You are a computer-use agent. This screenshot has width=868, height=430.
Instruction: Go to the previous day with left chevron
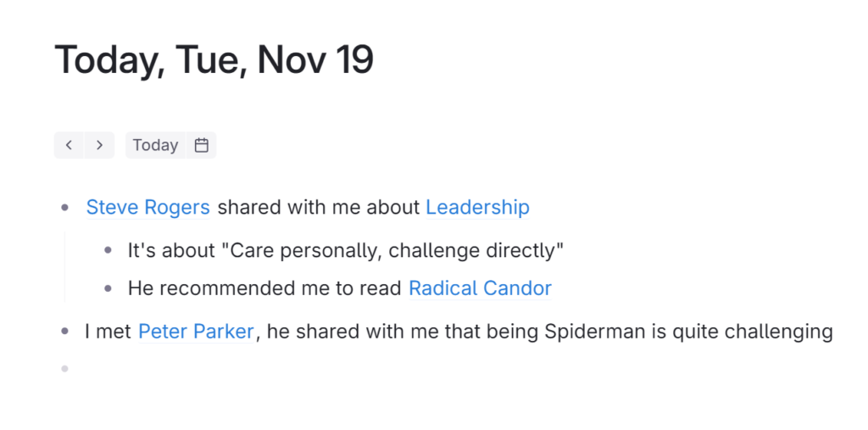point(69,145)
